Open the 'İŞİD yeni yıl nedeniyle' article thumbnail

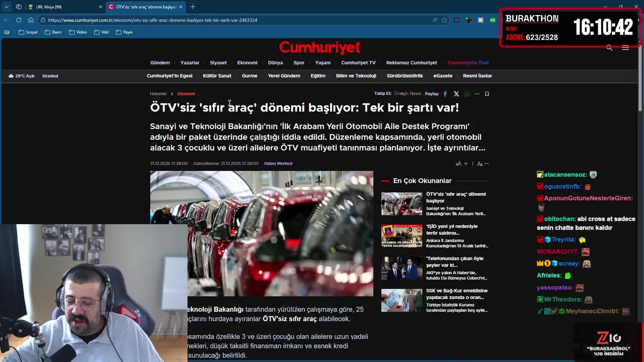(x=401, y=236)
